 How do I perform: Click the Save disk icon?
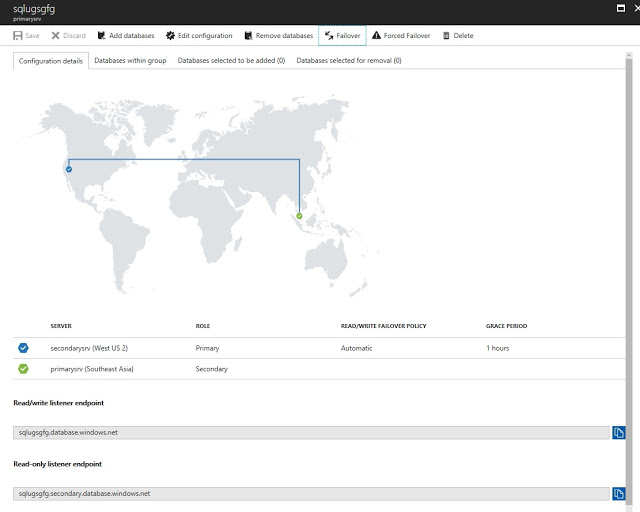[18, 36]
